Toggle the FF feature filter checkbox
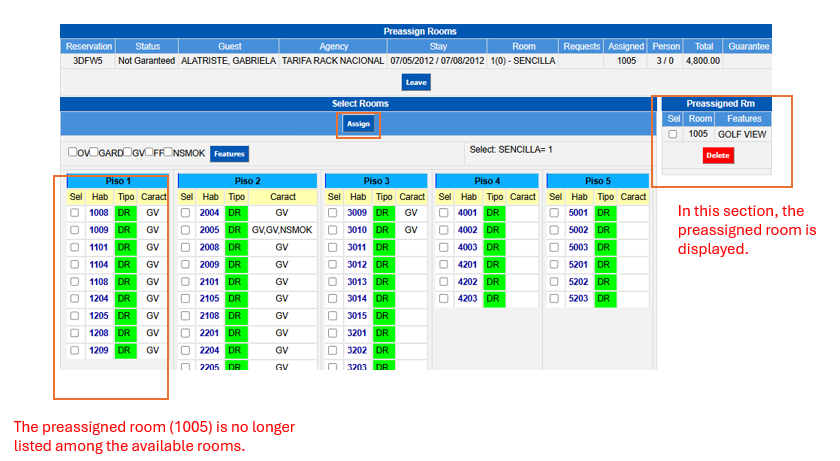840x461 pixels. (x=148, y=153)
